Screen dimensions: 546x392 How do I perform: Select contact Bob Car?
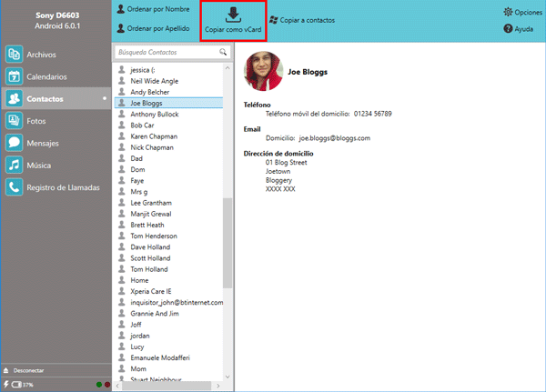168,126
